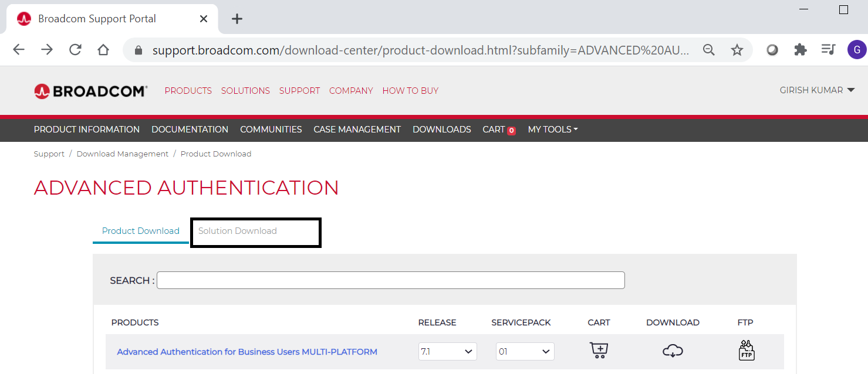868x374 pixels.
Task: Open the media control icon in toolbar
Action: [x=828, y=50]
